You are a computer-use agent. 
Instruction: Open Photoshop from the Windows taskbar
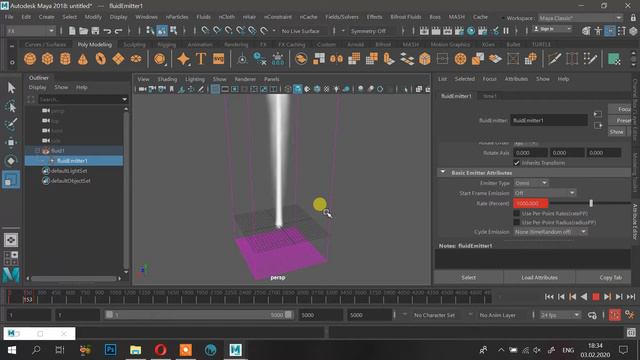(110, 350)
